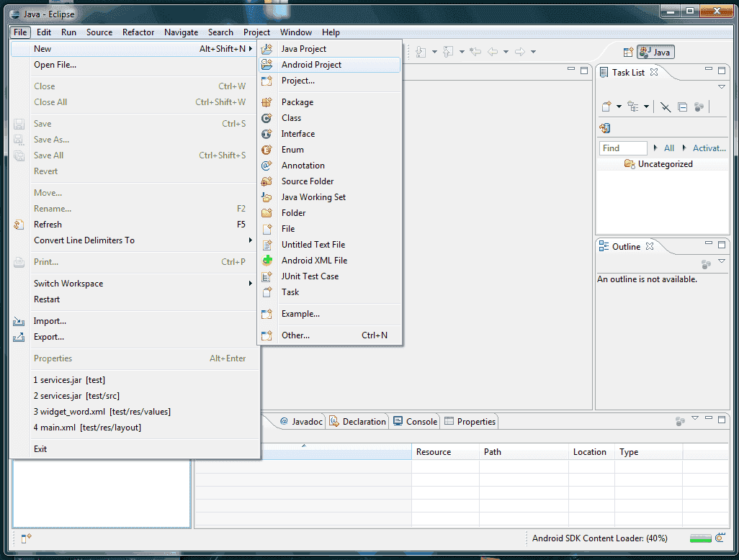This screenshot has height=560, width=739.
Task: Click the Annotation icon in New submenu
Action: pyautogui.click(x=267, y=166)
